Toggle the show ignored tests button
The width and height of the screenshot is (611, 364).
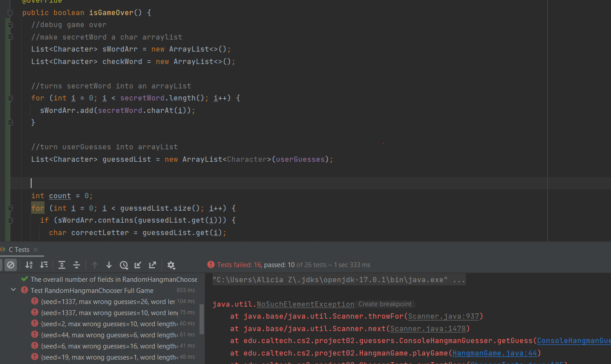(x=11, y=265)
